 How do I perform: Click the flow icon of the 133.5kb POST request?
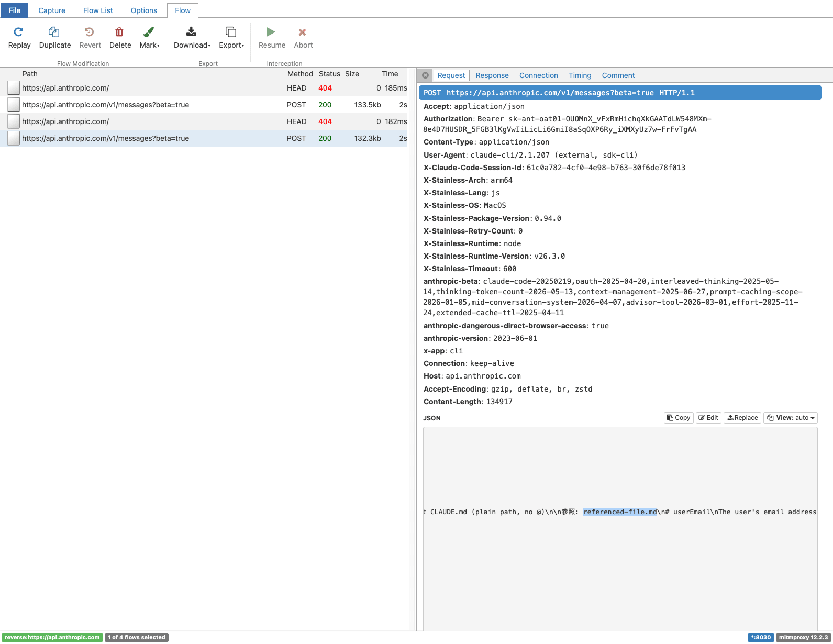point(14,105)
